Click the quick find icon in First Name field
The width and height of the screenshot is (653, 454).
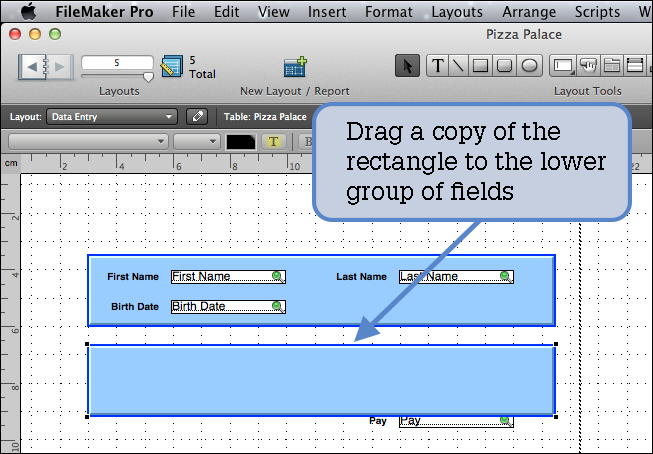pyautogui.click(x=278, y=277)
